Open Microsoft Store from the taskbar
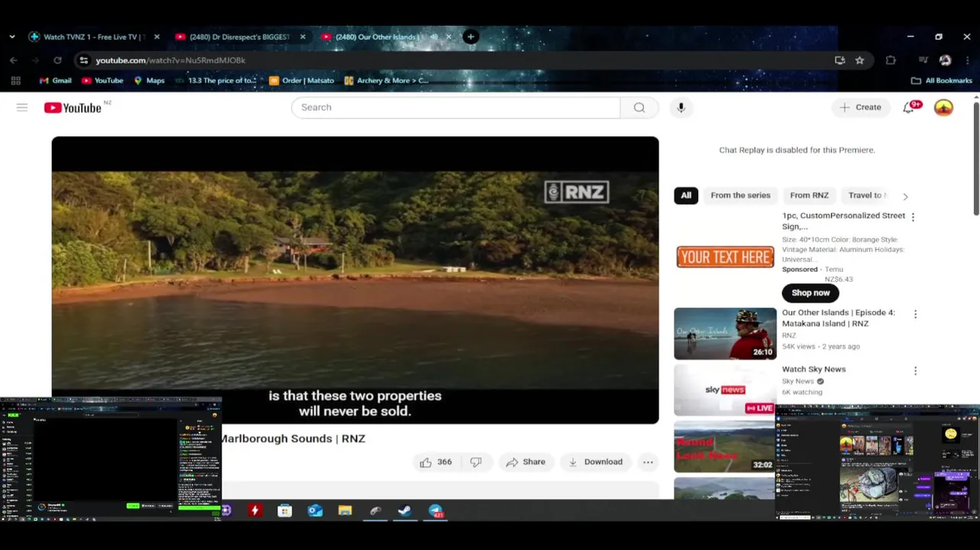This screenshot has width=980, height=550. (x=285, y=511)
